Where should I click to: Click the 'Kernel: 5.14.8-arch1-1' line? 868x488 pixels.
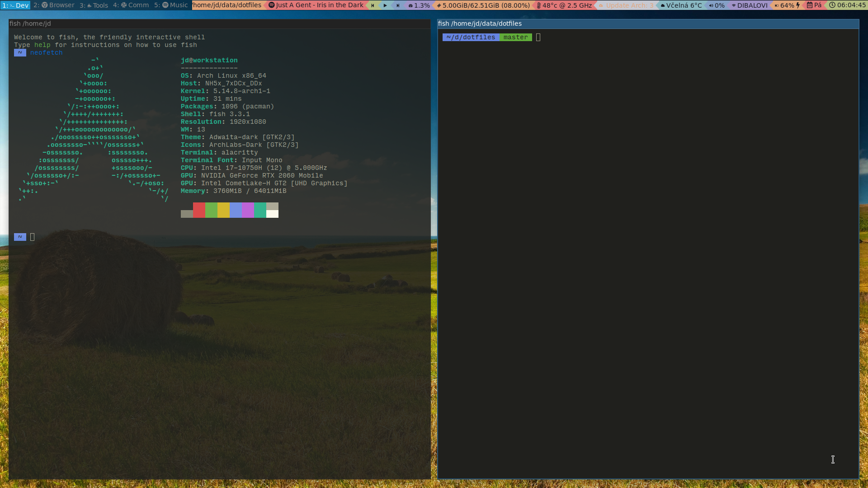point(225,91)
